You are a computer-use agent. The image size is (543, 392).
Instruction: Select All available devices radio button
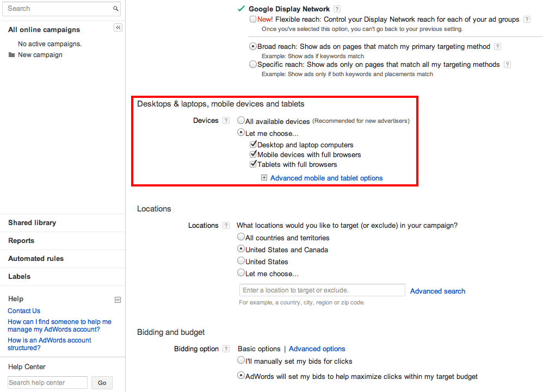pos(241,121)
